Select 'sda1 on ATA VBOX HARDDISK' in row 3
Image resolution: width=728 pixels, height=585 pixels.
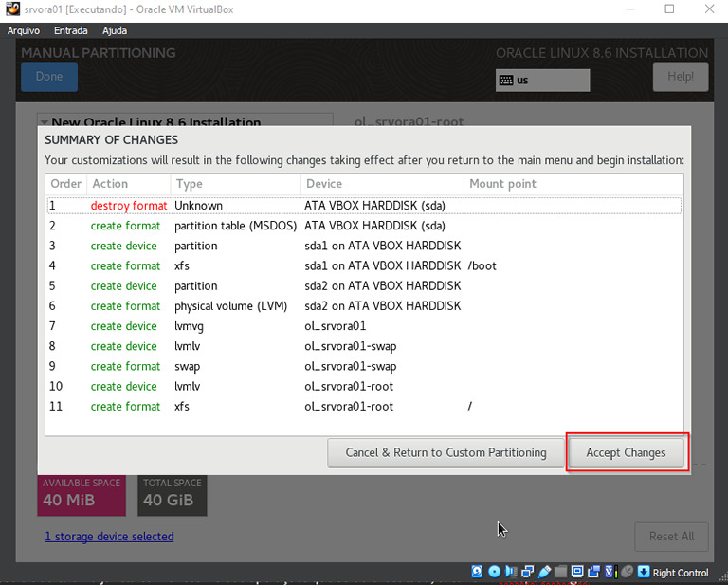point(383,247)
